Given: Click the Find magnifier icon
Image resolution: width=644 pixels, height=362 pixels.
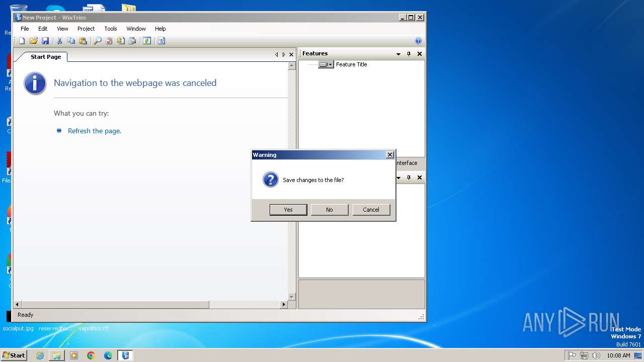Looking at the screenshot, I should [98, 41].
